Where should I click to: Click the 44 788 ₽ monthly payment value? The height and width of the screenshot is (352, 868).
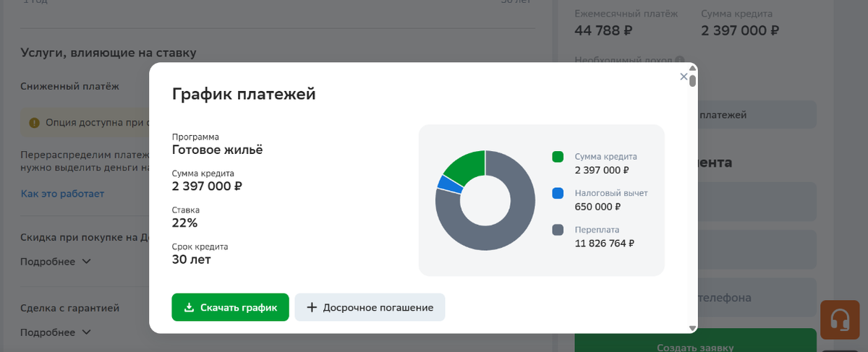click(604, 30)
